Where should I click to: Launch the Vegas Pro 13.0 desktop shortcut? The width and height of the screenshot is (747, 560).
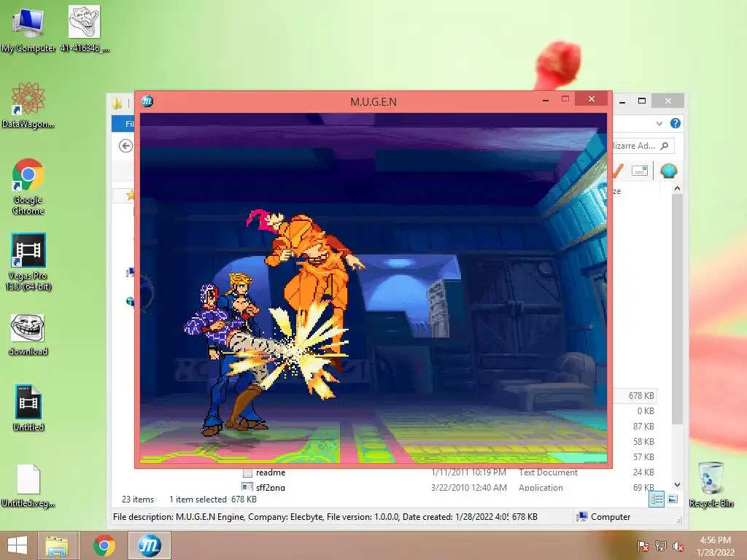tap(28, 262)
